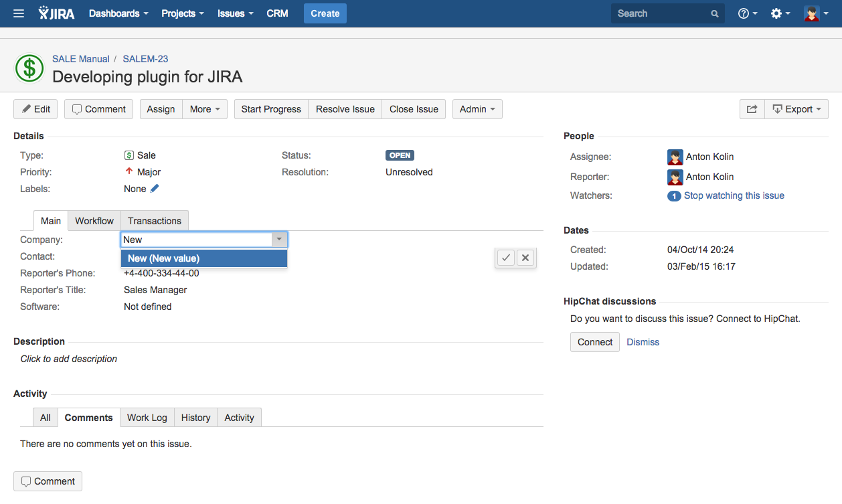Edit labels with the pencil icon
The width and height of the screenshot is (842, 504).
pos(155,189)
